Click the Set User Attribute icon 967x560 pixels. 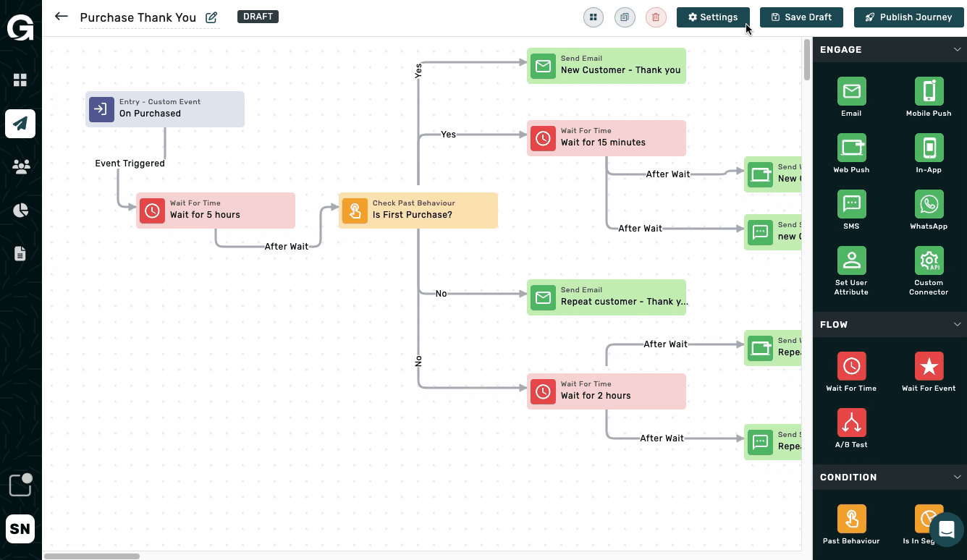pos(851,261)
